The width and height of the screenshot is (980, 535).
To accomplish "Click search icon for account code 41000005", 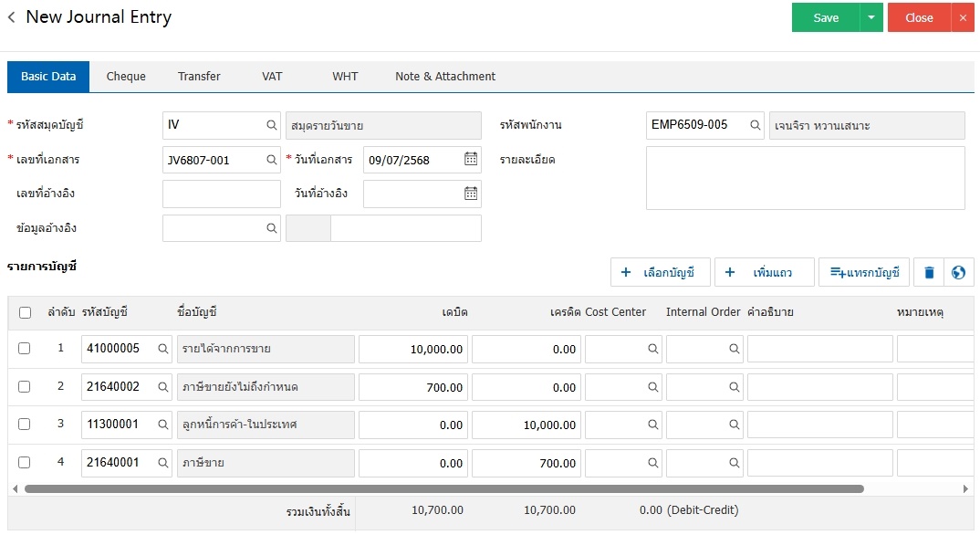I will point(162,349).
